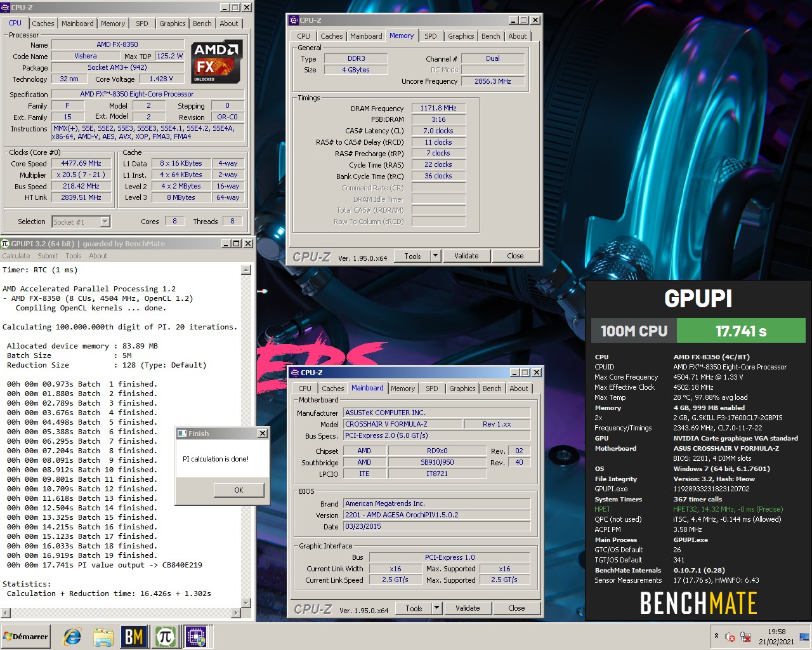Click Tools button in CPU-Z Mainboard window

(x=414, y=608)
